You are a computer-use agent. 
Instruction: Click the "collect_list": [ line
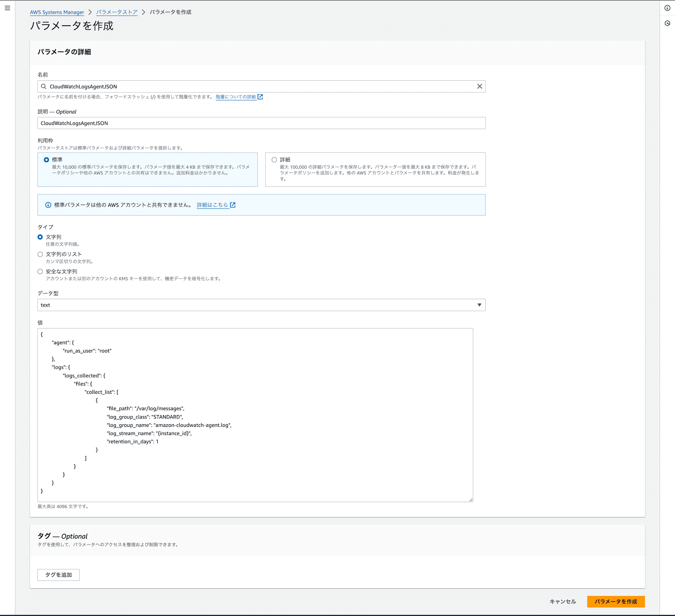102,392
